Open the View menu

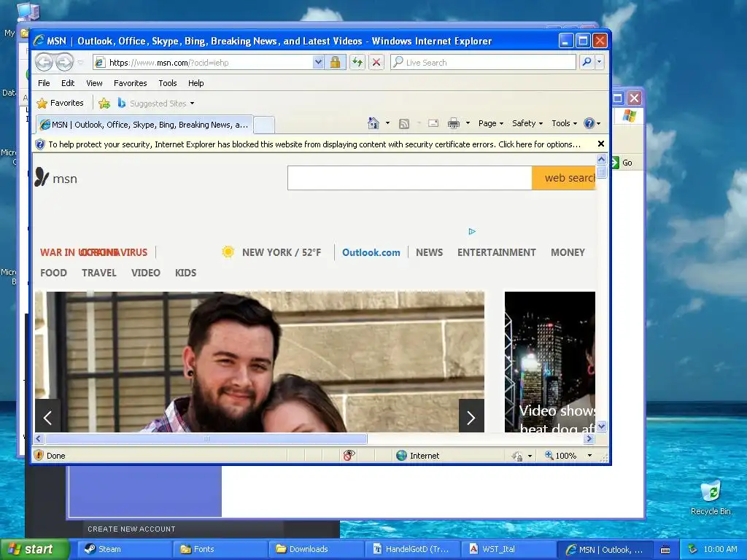(x=94, y=83)
